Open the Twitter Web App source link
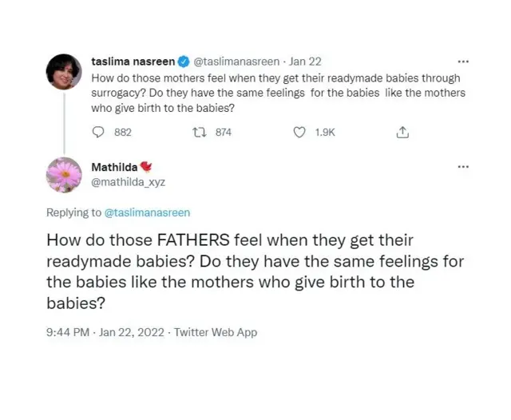Viewport: 511px width, 420px height. 216,332
